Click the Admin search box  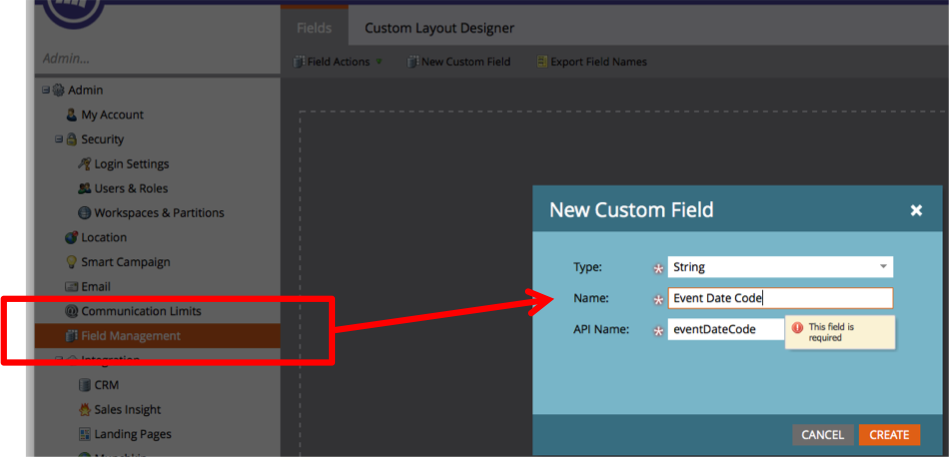[157, 59]
